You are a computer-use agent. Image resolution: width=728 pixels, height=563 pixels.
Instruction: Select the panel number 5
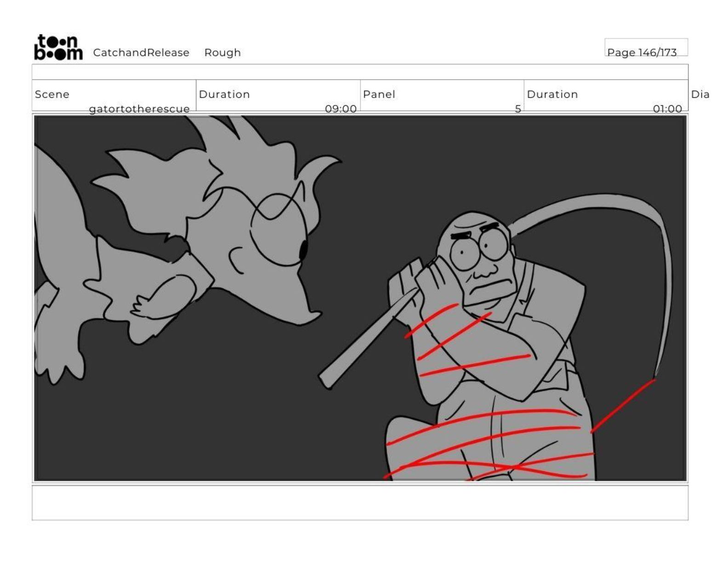pyautogui.click(x=518, y=109)
